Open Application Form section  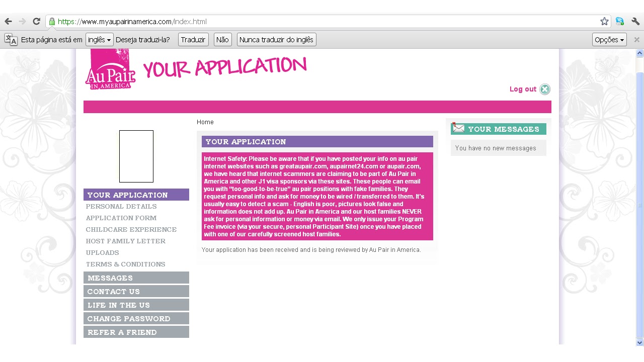click(121, 218)
